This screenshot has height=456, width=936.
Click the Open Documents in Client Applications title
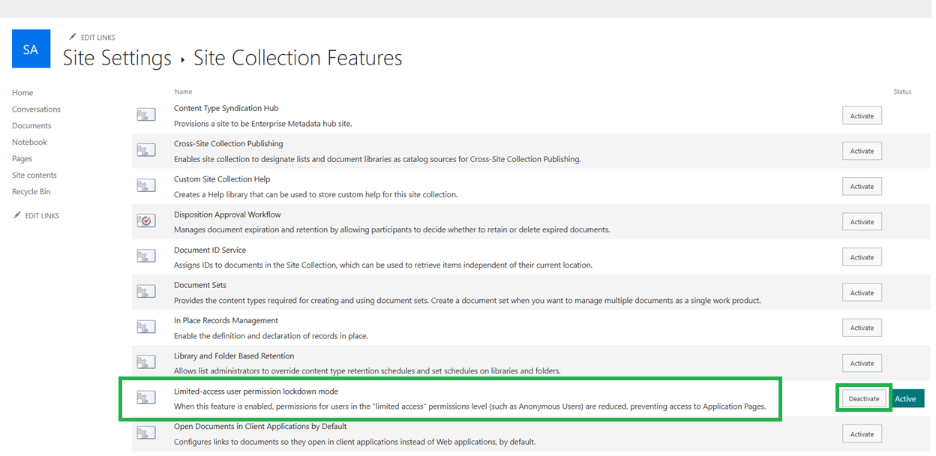pos(260,426)
